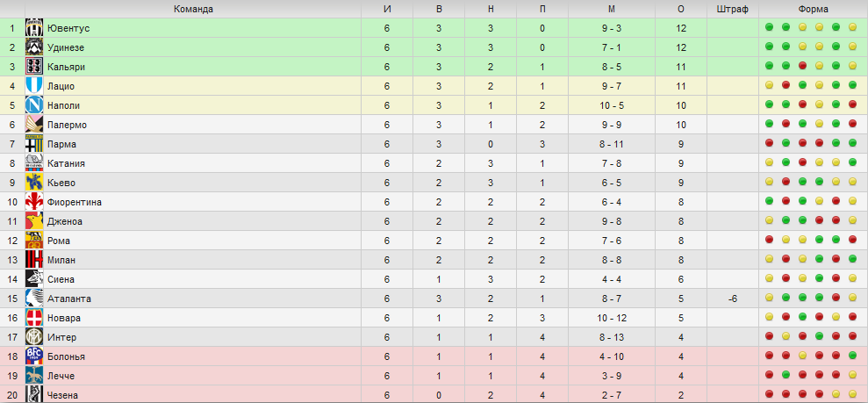Image resolution: width=868 pixels, height=403 pixels.
Task: Sort table by Команда column header
Action: click(193, 9)
